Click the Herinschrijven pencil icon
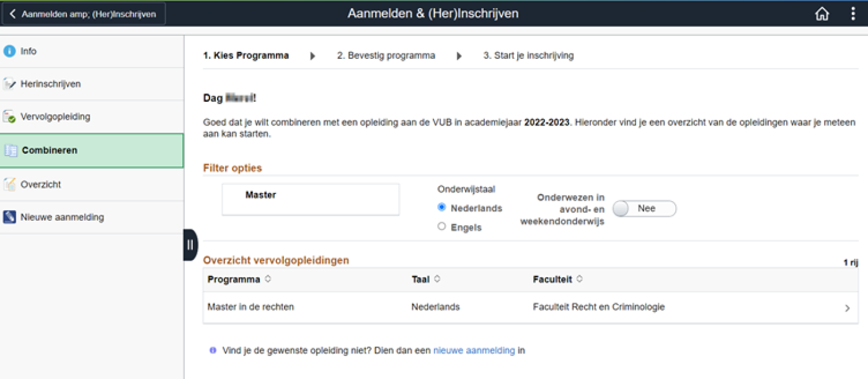The height and width of the screenshot is (379, 868). point(9,84)
